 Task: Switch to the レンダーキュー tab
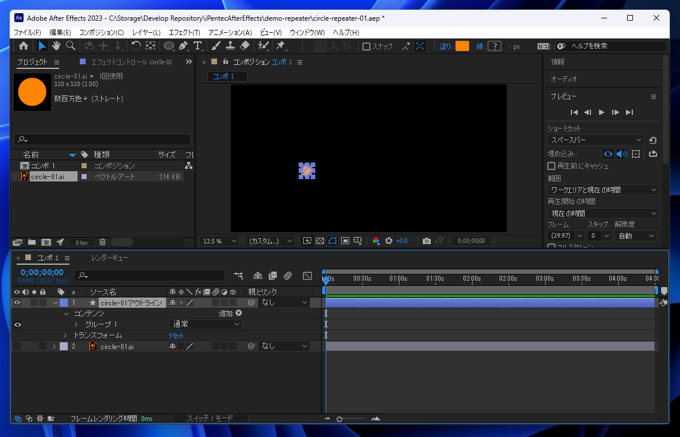click(110, 258)
